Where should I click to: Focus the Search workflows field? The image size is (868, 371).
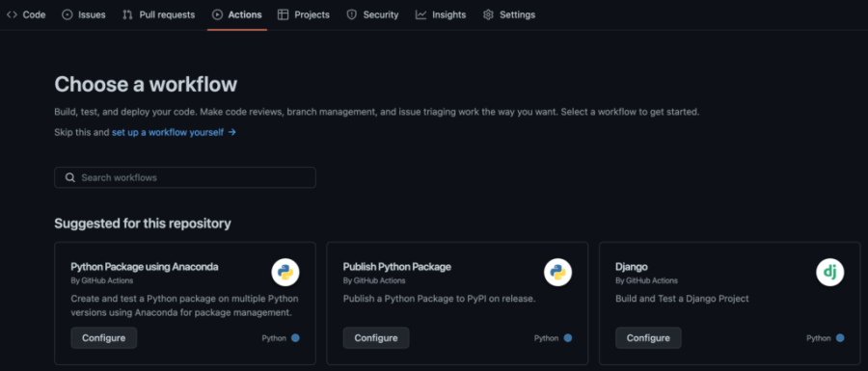[185, 177]
